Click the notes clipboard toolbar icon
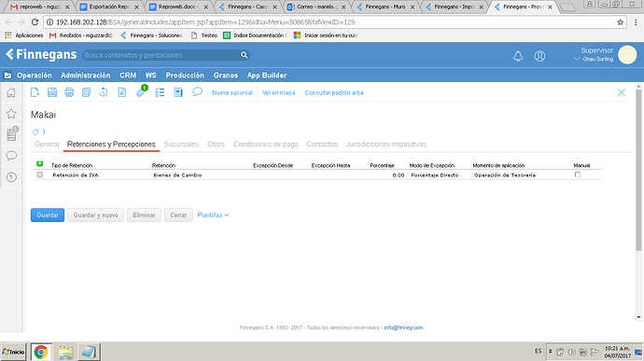 pos(178,92)
